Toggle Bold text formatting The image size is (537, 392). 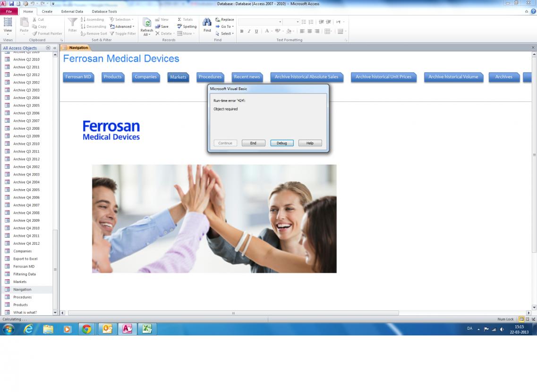pyautogui.click(x=242, y=31)
